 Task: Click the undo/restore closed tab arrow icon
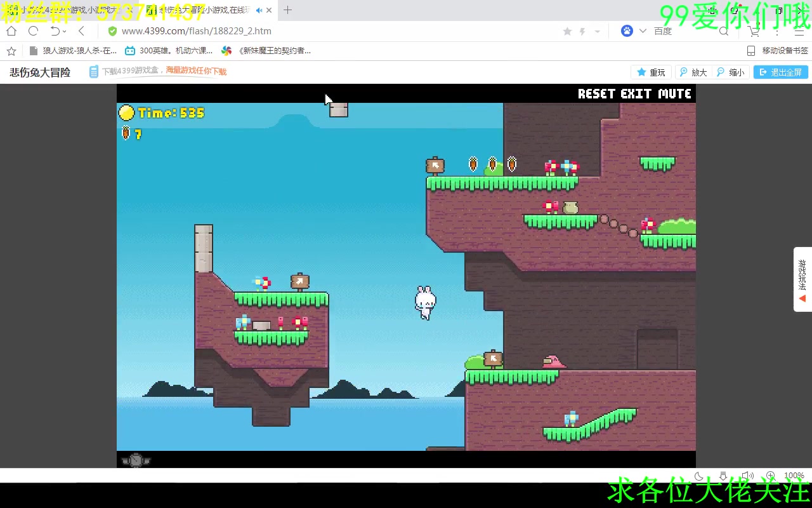pos(55,31)
